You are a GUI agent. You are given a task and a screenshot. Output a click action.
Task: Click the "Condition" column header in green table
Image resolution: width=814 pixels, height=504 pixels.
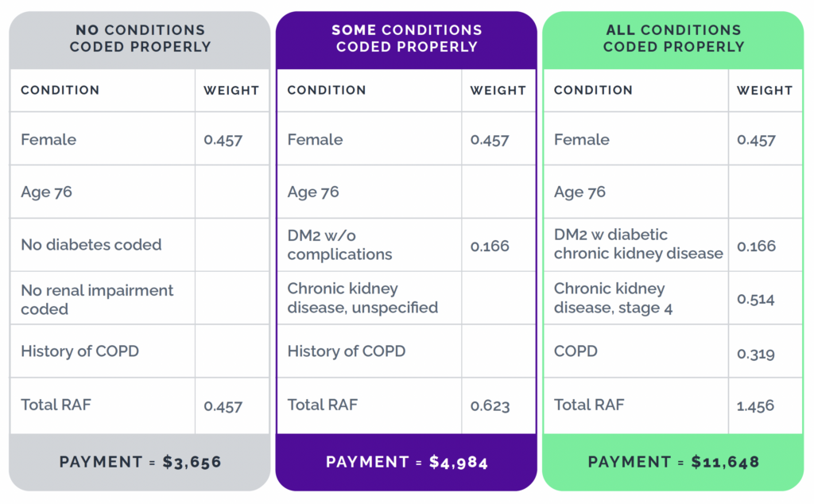(x=593, y=91)
